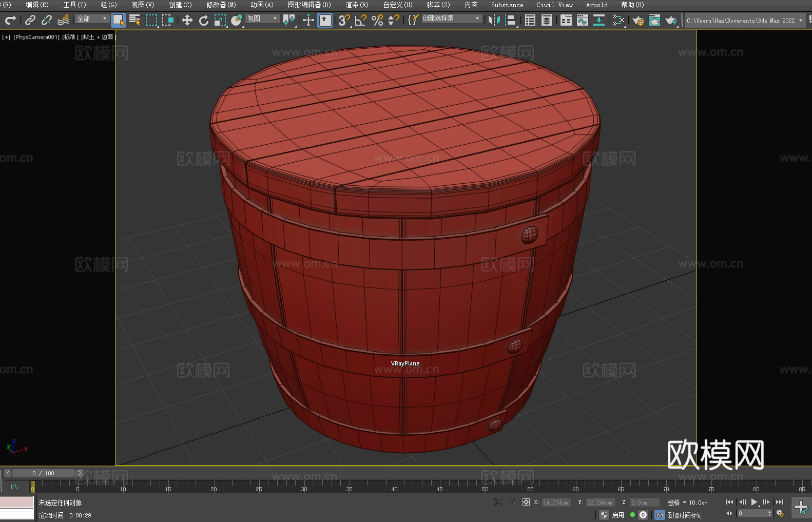Select the Move tool

(187, 20)
